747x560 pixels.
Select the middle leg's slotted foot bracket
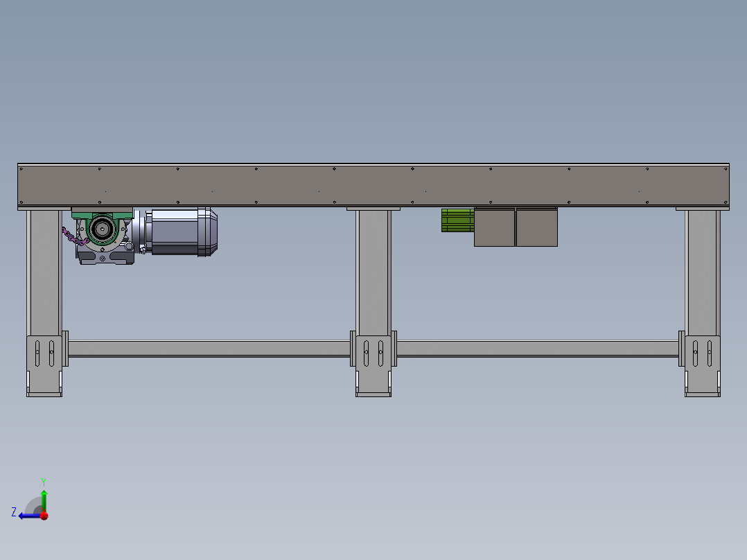click(x=373, y=366)
